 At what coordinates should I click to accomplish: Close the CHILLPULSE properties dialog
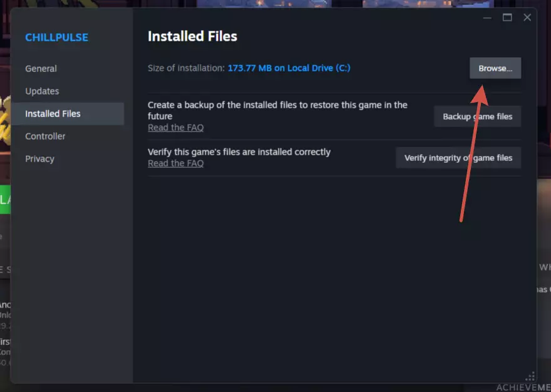(527, 18)
